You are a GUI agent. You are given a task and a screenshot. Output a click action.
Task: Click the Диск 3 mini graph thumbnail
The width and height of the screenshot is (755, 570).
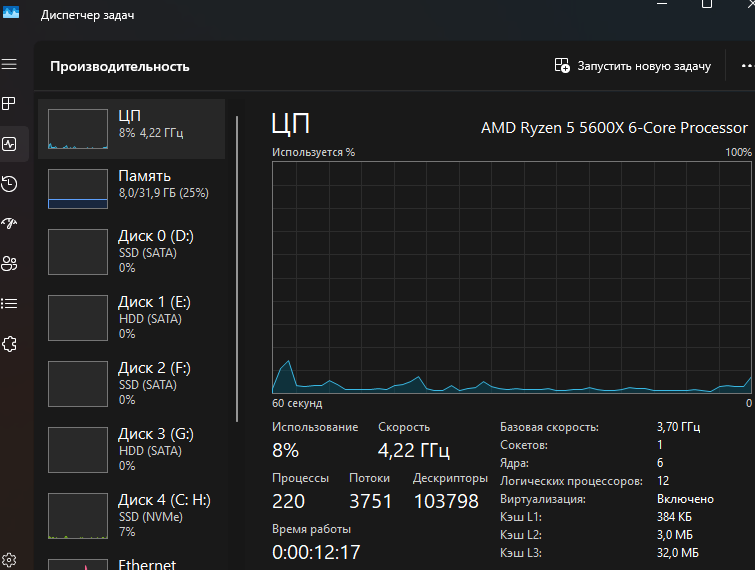coord(78,450)
